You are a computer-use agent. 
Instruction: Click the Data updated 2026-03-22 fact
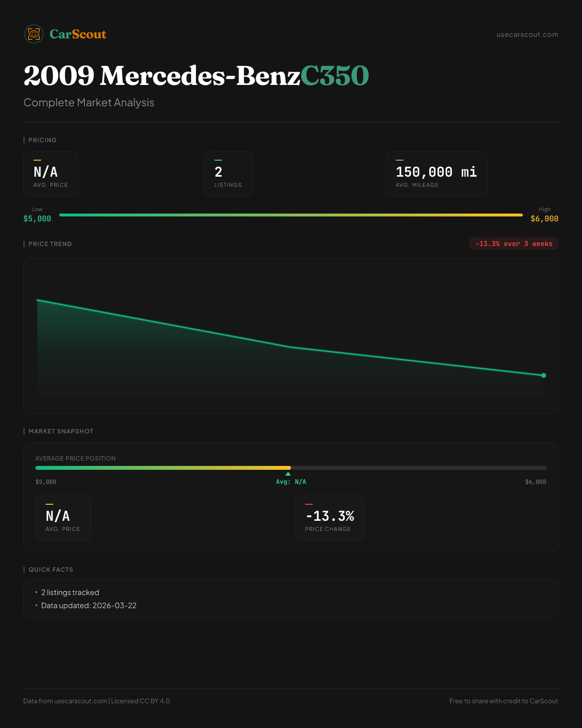click(89, 606)
